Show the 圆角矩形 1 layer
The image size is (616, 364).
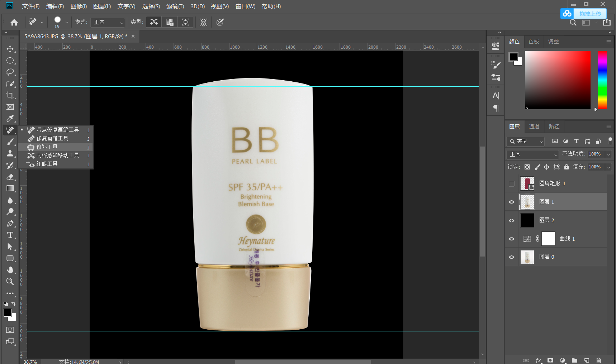tap(512, 184)
